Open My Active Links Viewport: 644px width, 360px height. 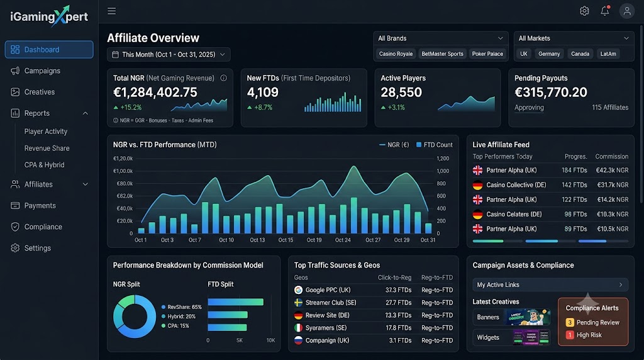coord(550,285)
